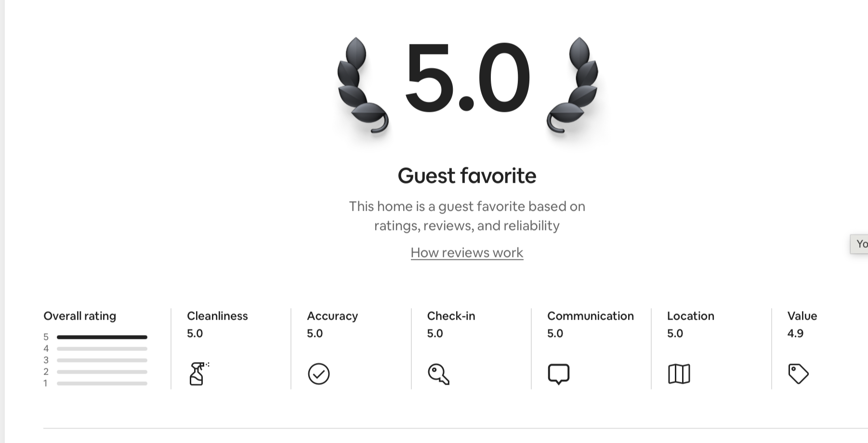The image size is (868, 443).
Task: Click the Communication speech bubble icon
Action: tap(559, 374)
